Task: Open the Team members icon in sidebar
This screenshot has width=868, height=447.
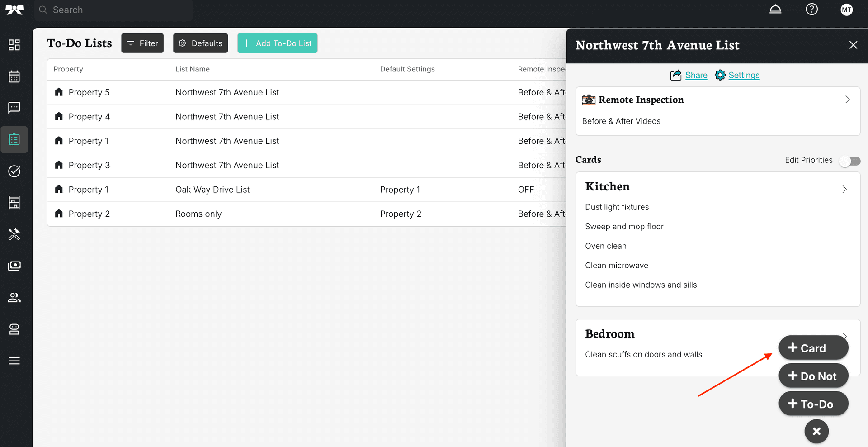Action: pyautogui.click(x=14, y=297)
